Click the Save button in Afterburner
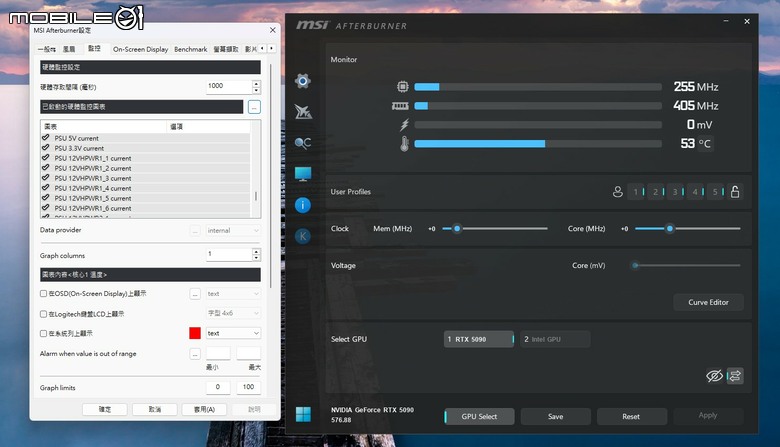This screenshot has height=447, width=780. (x=556, y=417)
